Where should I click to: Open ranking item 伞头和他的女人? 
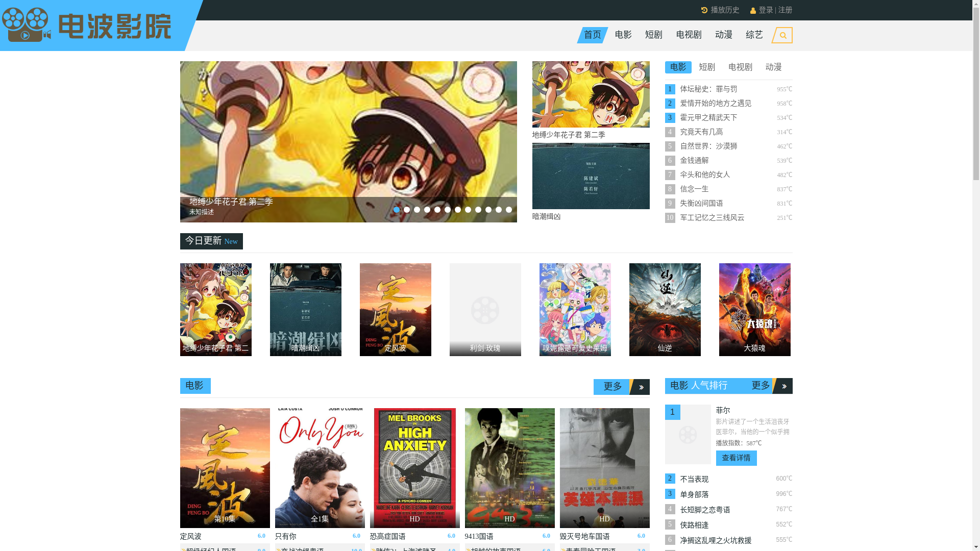tap(705, 175)
